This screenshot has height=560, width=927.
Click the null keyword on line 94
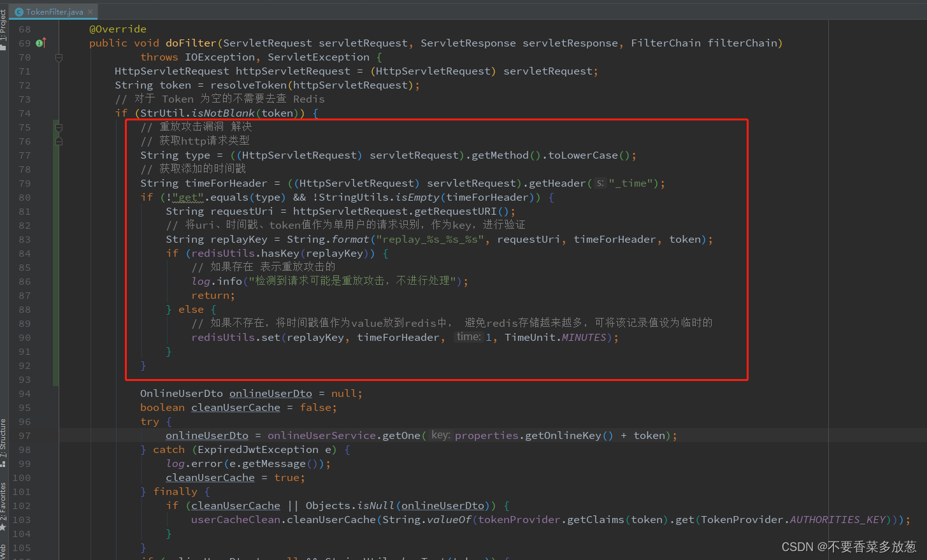click(x=344, y=394)
